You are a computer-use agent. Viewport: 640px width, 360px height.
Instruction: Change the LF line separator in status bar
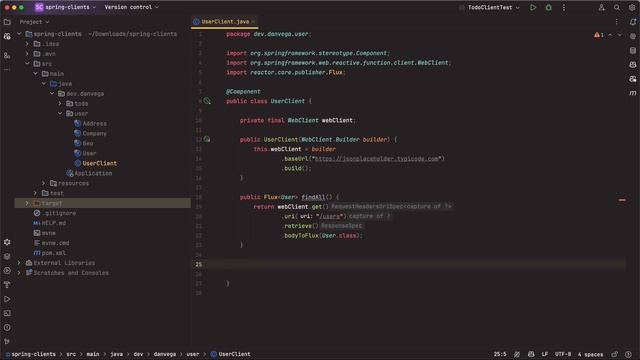click(544, 354)
